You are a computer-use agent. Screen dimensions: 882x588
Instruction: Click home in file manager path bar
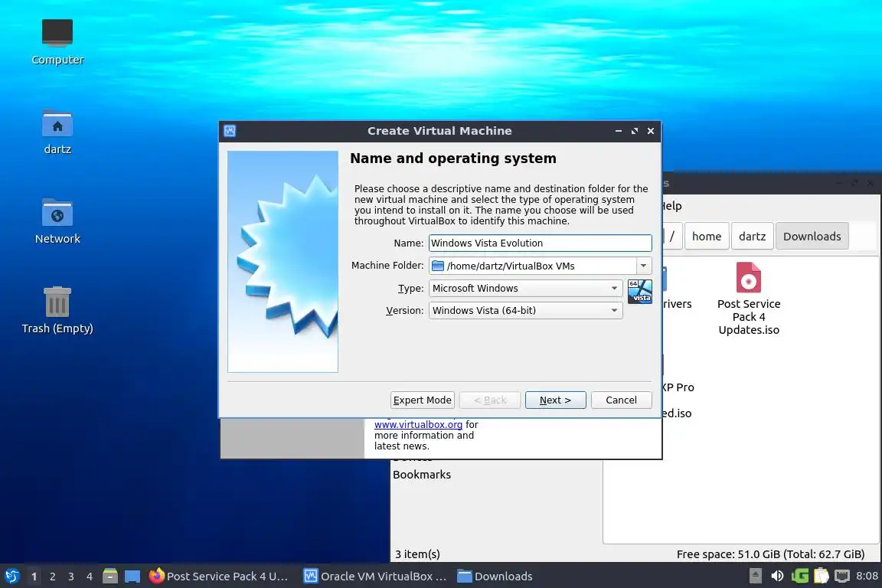point(707,237)
